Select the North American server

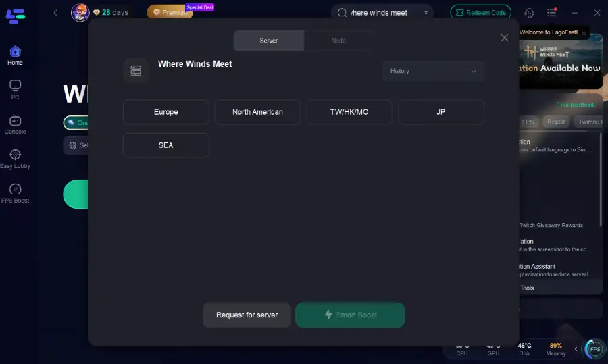pos(257,112)
